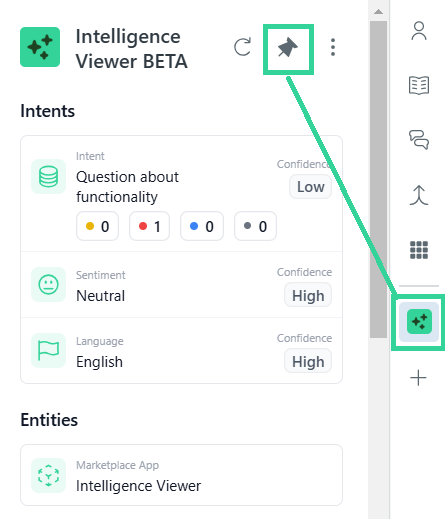
Task: Click the plus icon to add app
Action: click(x=418, y=378)
